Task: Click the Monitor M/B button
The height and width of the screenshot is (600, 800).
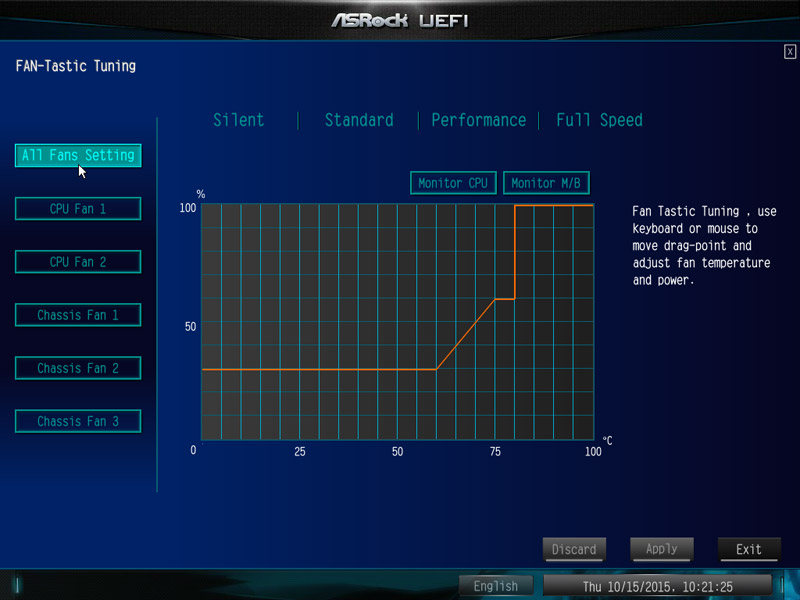Action: pos(546,183)
